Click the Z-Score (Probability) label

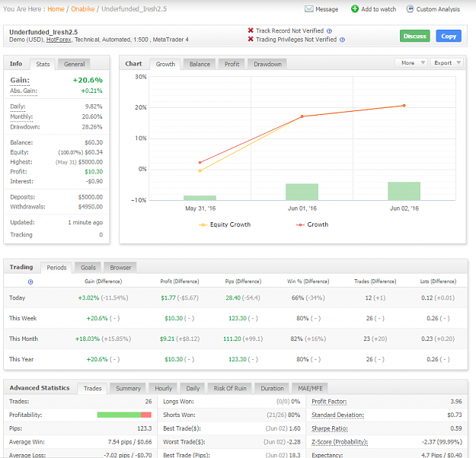(x=340, y=442)
